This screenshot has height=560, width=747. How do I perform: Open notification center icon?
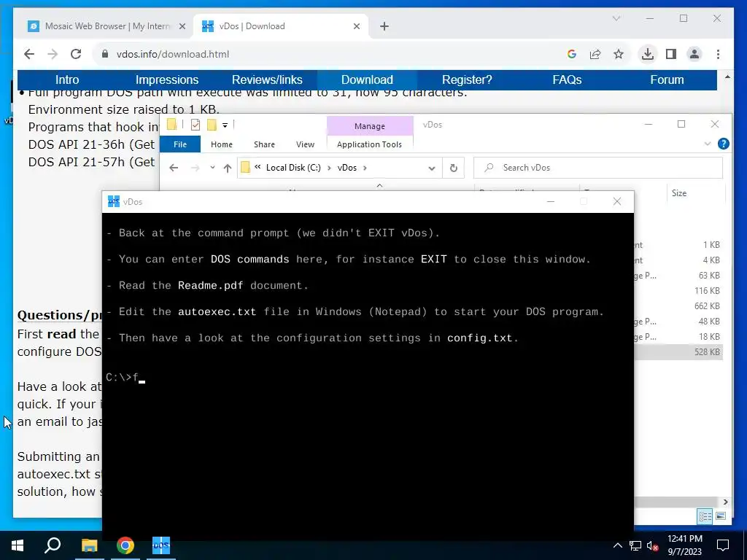point(723,545)
